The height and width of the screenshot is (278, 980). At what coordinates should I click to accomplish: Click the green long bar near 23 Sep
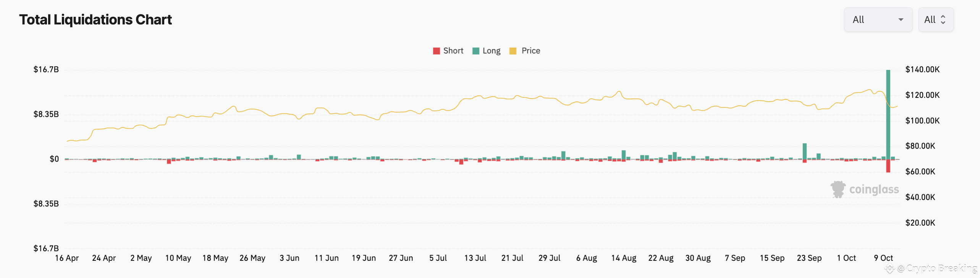[804, 151]
